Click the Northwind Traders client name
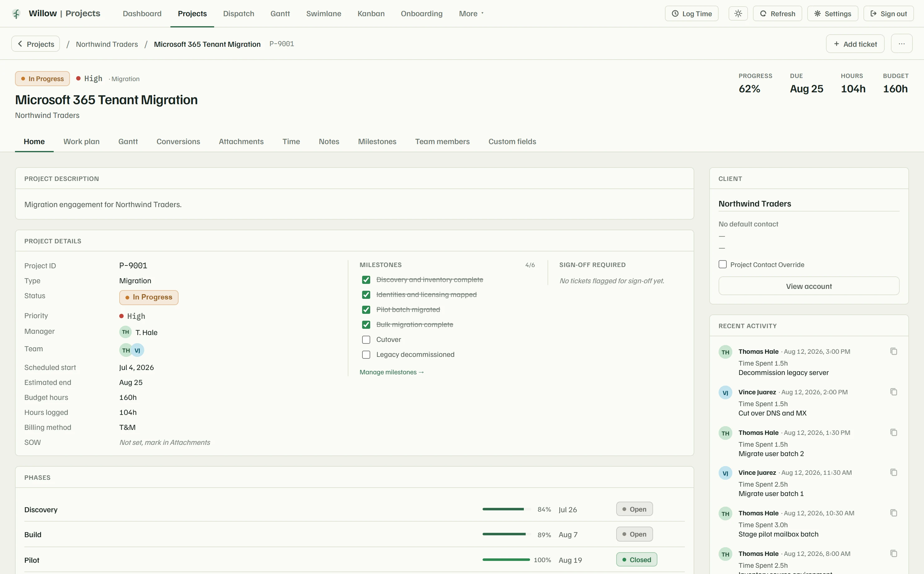This screenshot has height=574, width=924. (x=754, y=204)
